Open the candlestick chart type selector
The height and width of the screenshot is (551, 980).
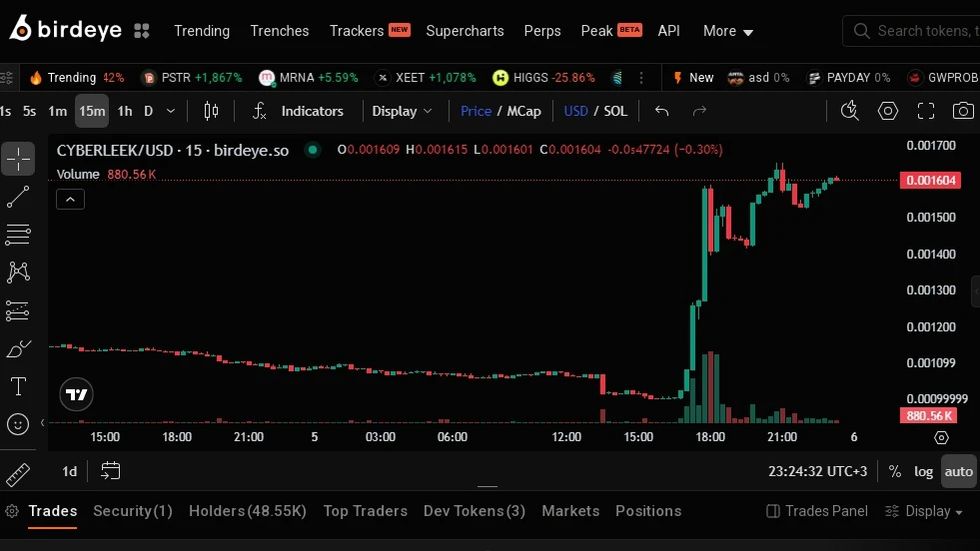[211, 111]
